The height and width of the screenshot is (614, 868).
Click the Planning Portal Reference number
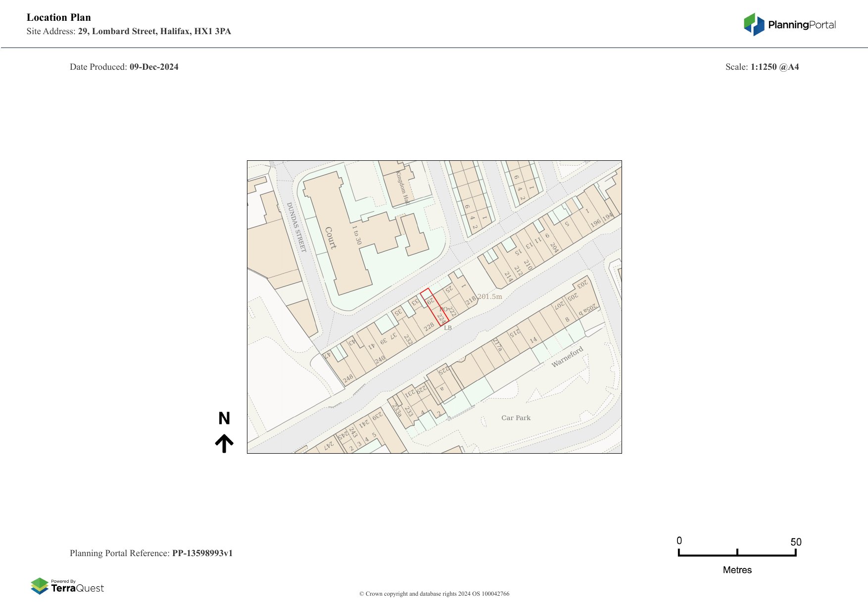202,553
